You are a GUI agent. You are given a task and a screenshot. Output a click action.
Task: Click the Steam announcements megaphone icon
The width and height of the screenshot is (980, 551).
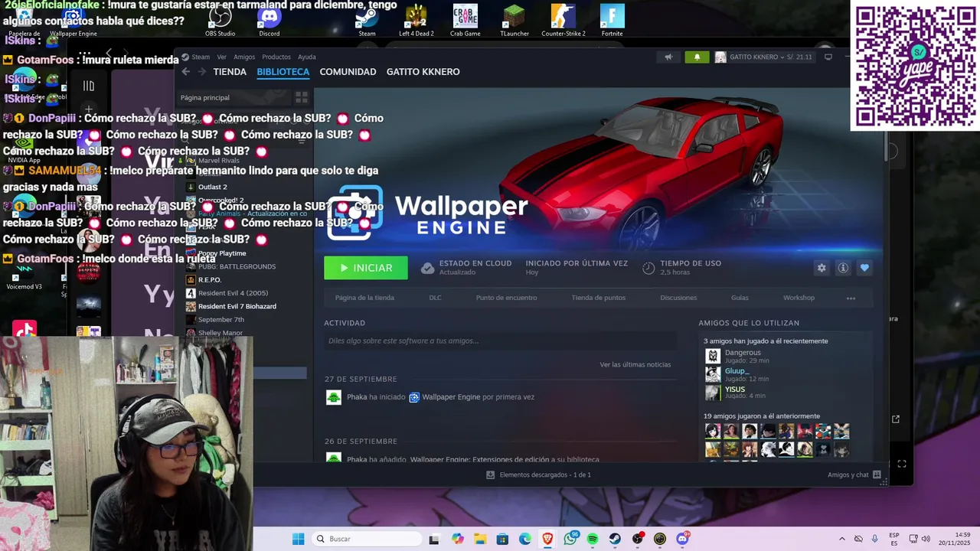(x=668, y=57)
